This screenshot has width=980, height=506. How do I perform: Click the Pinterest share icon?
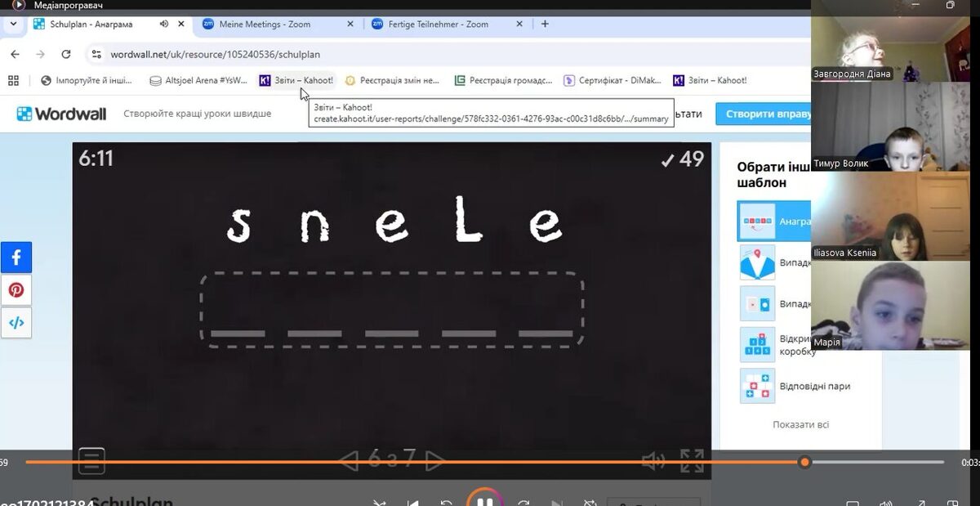(x=16, y=290)
